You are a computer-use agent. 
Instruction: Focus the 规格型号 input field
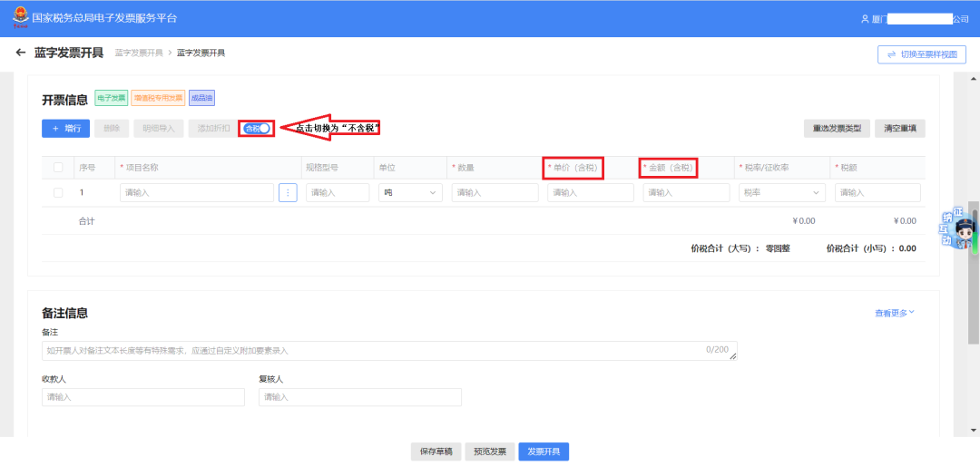click(338, 193)
